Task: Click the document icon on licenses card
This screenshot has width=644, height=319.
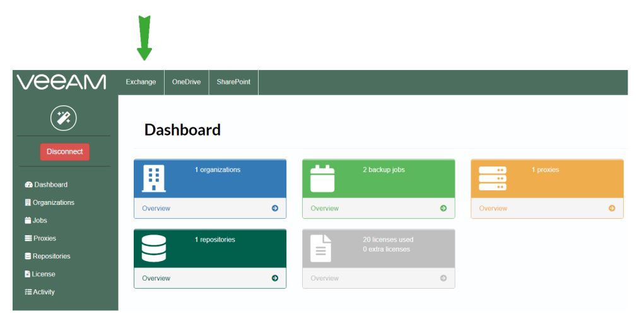Action: [x=321, y=248]
